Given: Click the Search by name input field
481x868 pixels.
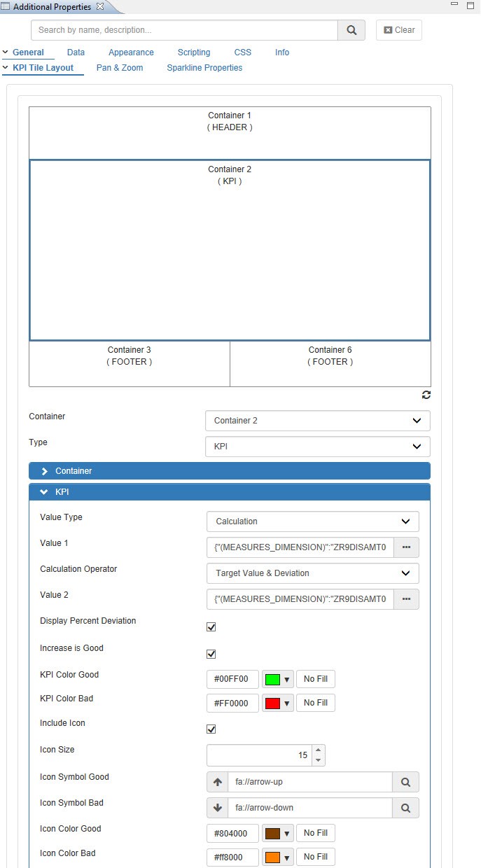Looking at the screenshot, I should click(x=184, y=30).
